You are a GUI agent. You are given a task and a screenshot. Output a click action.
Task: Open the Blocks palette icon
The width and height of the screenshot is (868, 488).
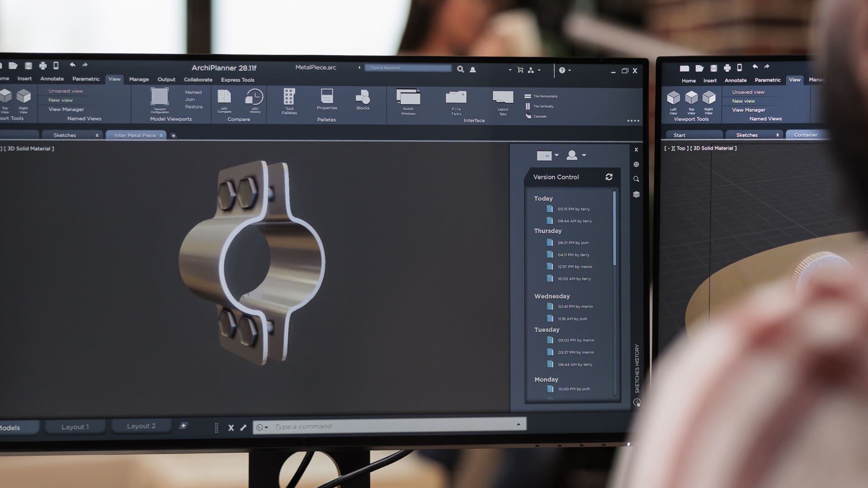click(363, 98)
